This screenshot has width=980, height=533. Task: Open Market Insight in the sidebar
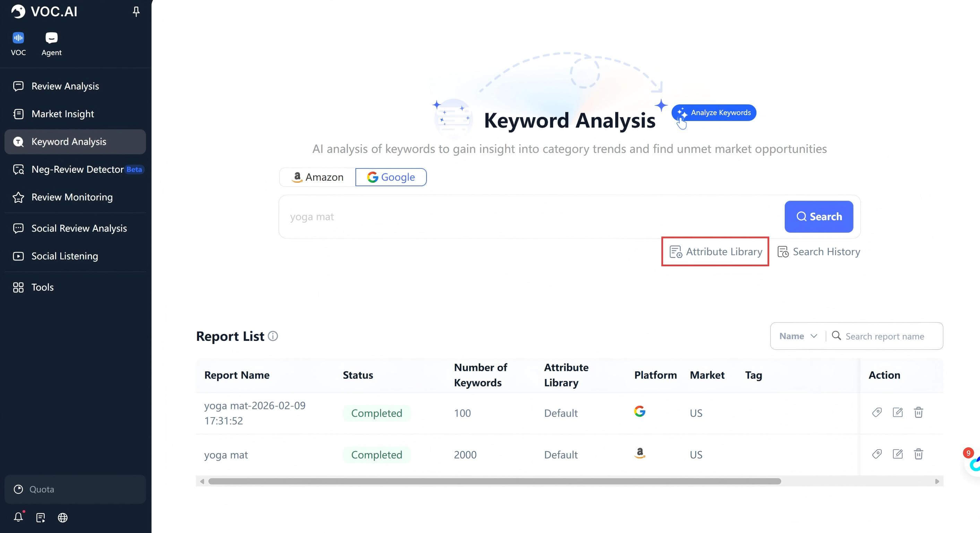(x=63, y=114)
